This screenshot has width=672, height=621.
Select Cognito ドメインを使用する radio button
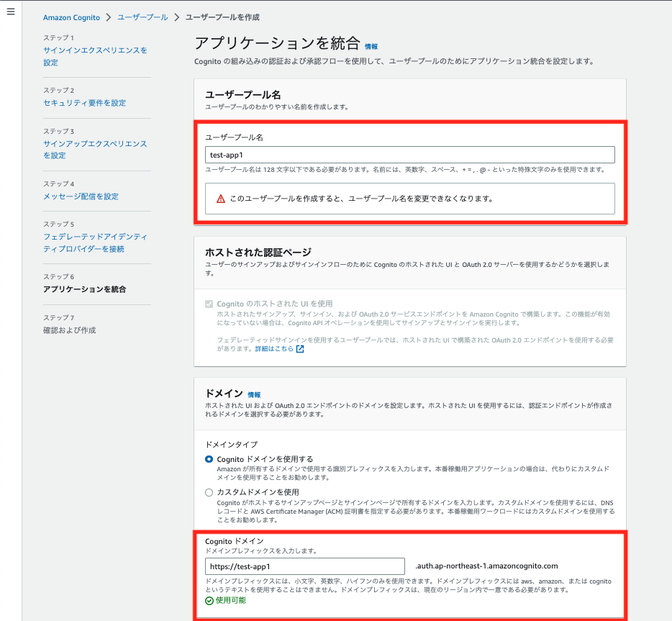209,459
